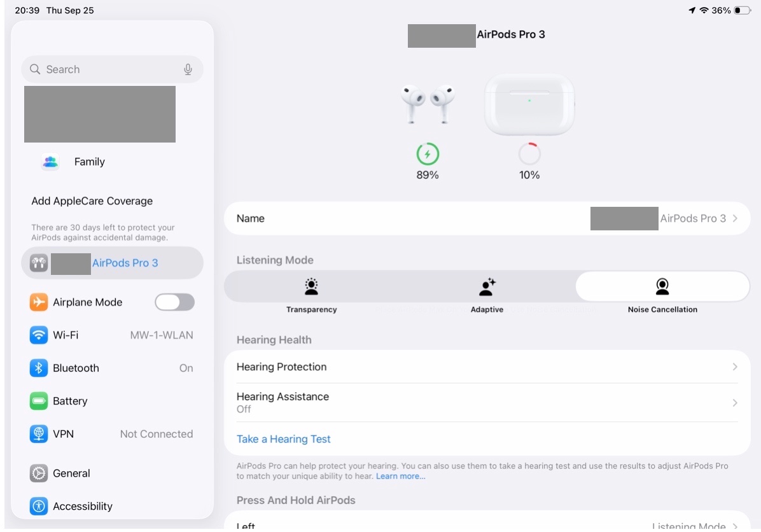Image resolution: width=761 pixels, height=532 pixels.
Task: Open Bluetooth settings in sidebar
Action: pos(112,368)
